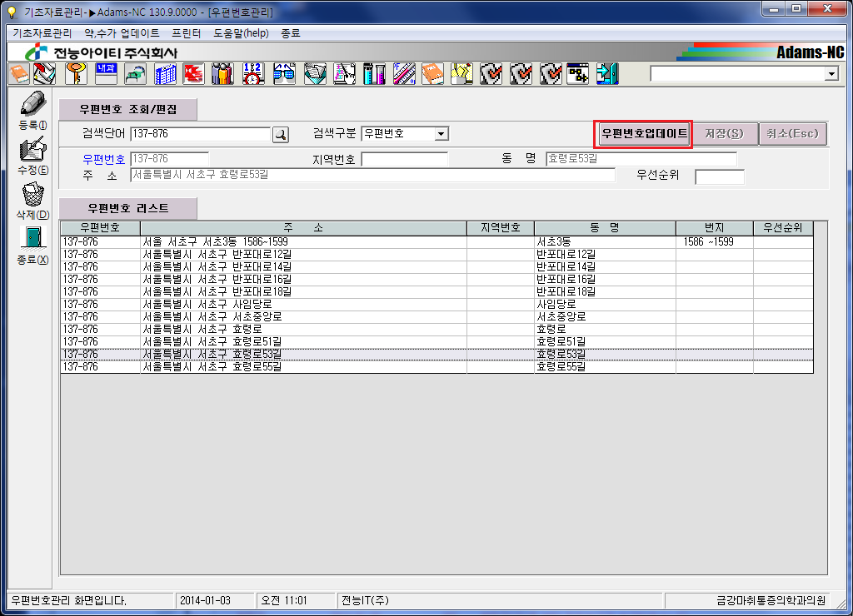Open the 기초자료관리 menu
853x616 pixels.
click(x=42, y=33)
